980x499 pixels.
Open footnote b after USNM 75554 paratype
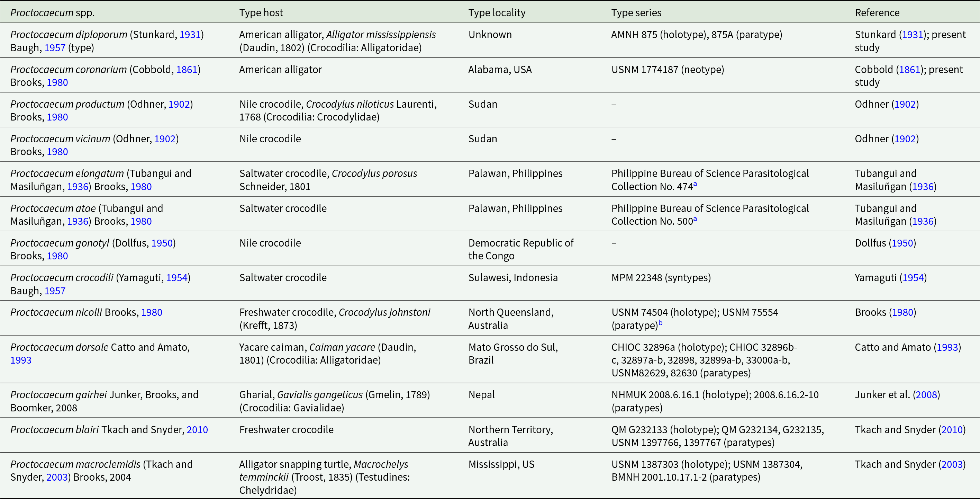661,323
